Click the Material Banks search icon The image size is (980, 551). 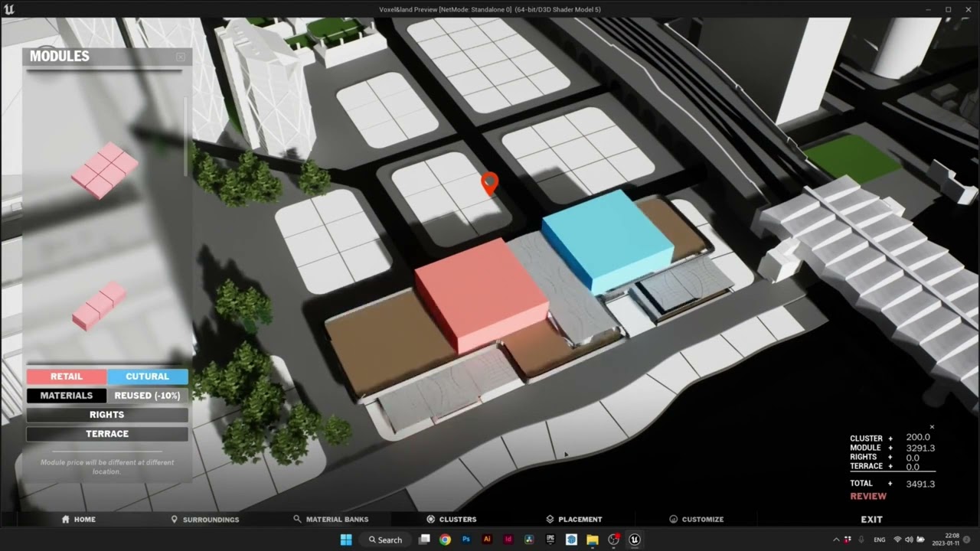point(297,519)
